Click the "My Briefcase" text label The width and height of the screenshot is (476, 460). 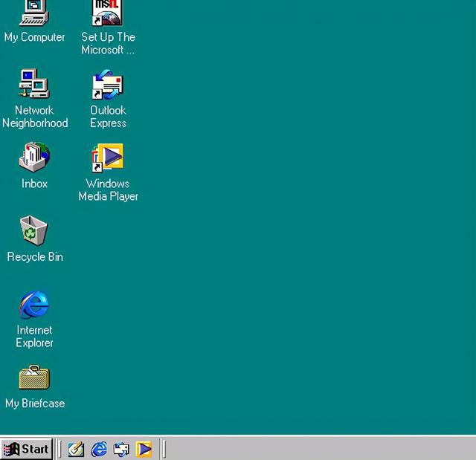pos(35,404)
